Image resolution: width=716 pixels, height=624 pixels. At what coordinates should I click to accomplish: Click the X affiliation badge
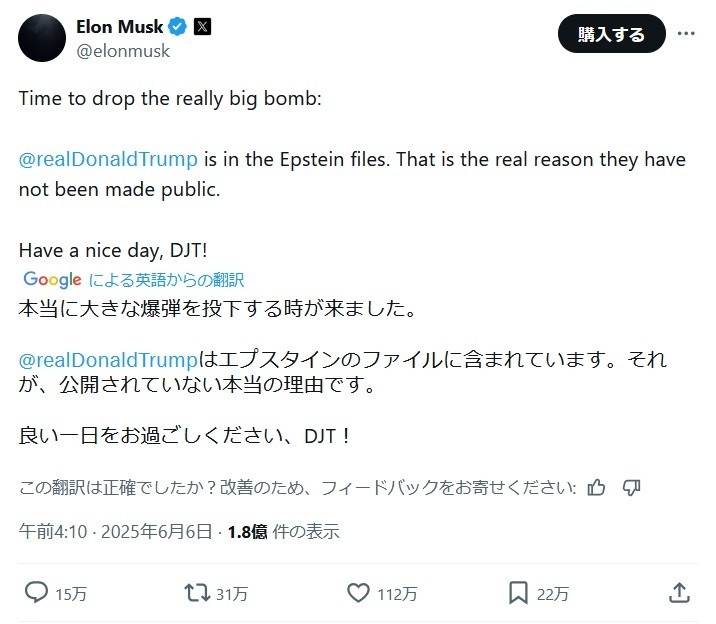[202, 27]
